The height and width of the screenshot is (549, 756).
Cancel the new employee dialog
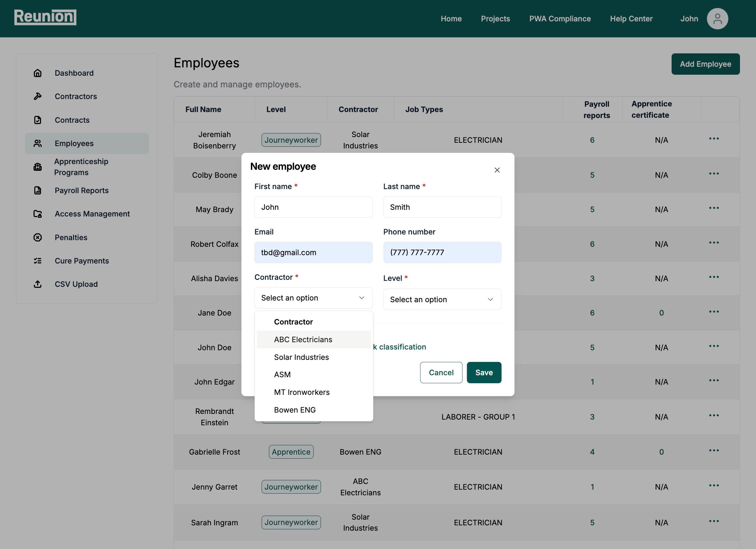tap(441, 373)
